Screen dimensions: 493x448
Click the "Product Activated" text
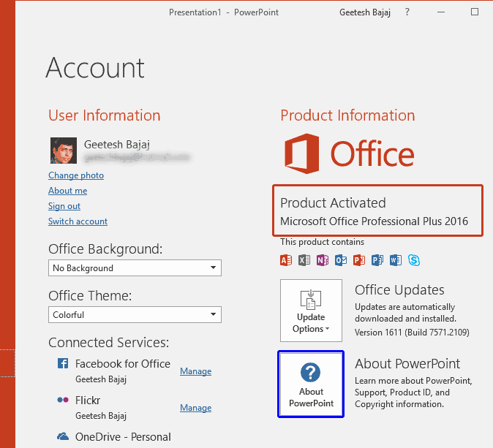click(333, 203)
